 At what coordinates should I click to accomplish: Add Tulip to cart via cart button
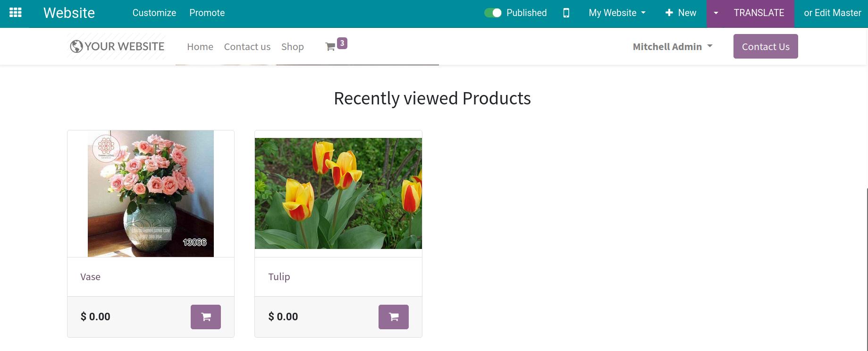tap(393, 317)
